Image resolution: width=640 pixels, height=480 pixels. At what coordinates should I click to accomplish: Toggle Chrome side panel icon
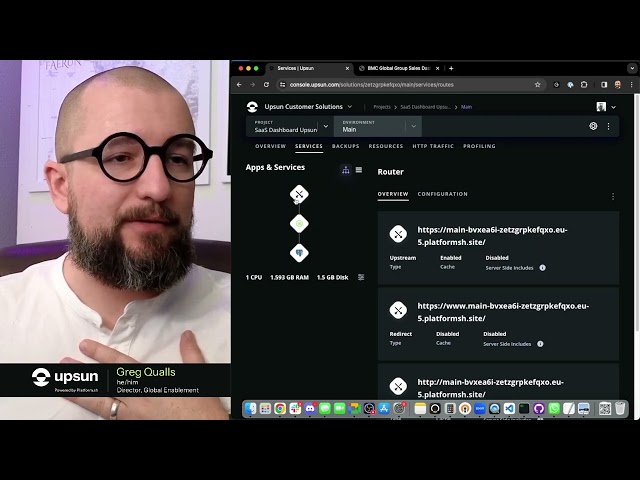coord(604,84)
